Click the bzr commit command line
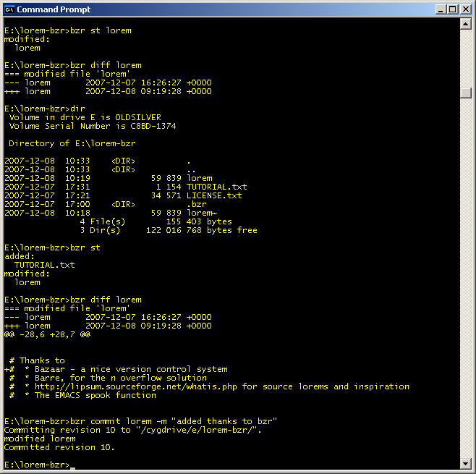 tap(140, 421)
